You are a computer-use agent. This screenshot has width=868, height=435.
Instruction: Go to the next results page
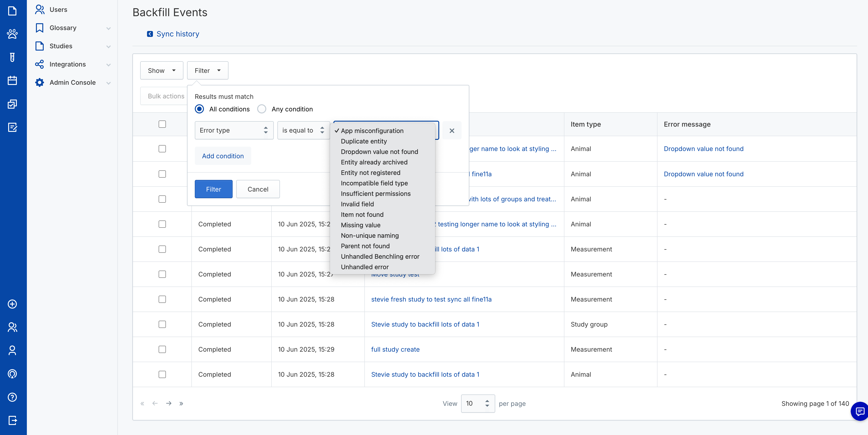169,403
